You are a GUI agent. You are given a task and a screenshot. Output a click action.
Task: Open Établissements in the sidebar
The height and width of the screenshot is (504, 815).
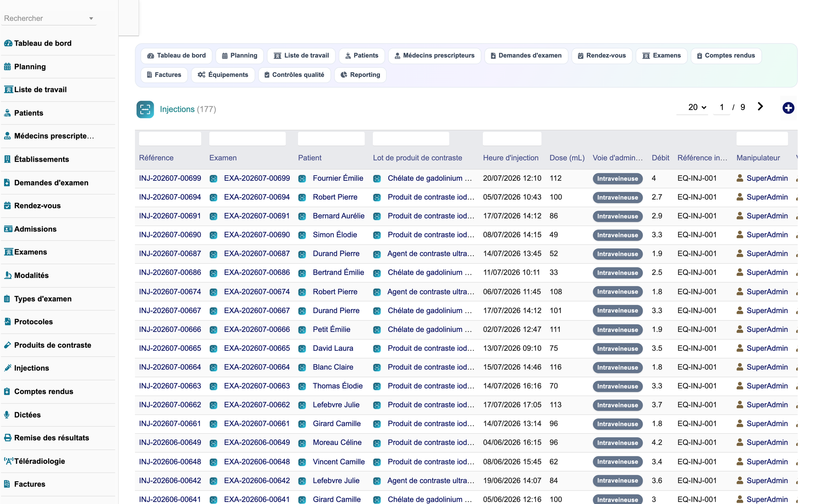pyautogui.click(x=41, y=159)
